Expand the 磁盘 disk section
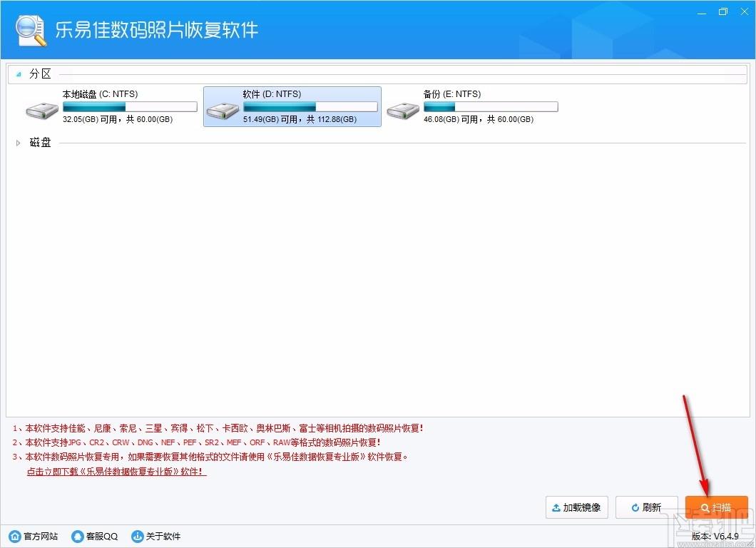Viewport: 756px width, 548px height. [x=19, y=143]
